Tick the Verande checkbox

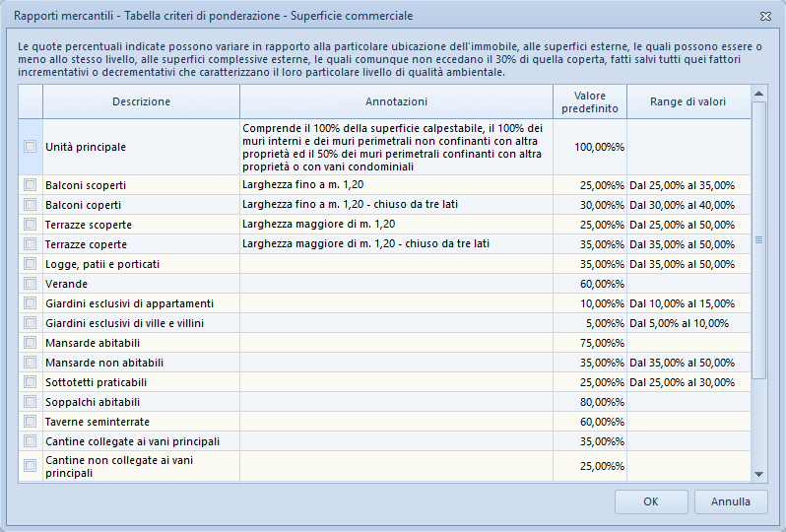(31, 284)
